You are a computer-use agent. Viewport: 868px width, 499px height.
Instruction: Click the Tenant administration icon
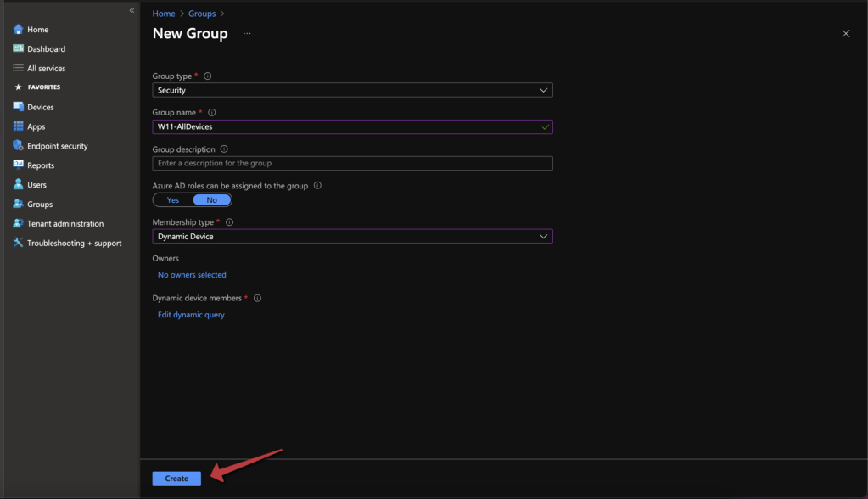tap(19, 224)
